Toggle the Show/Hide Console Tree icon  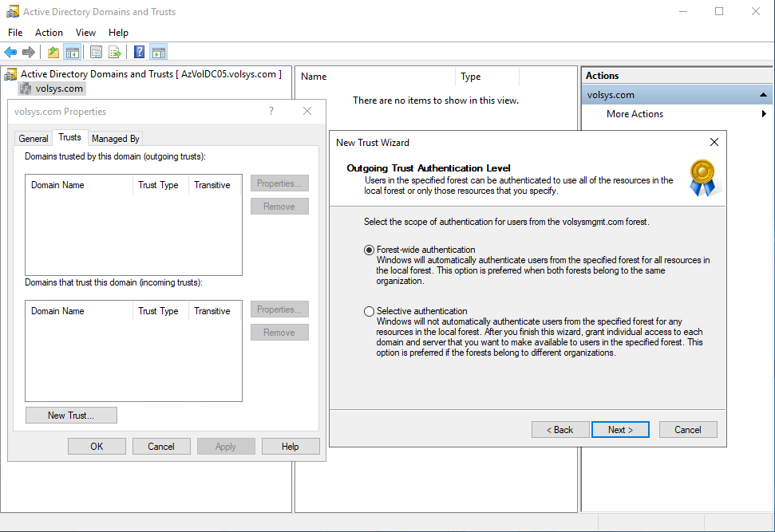click(x=72, y=53)
